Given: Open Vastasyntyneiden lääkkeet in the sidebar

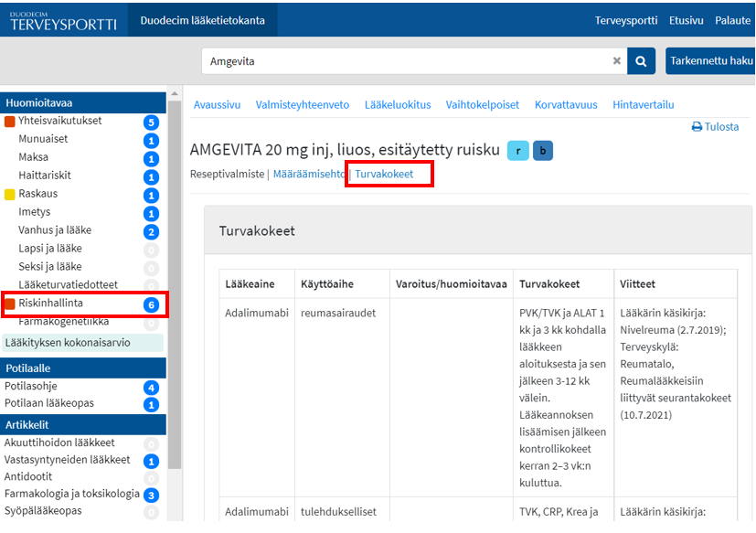Looking at the screenshot, I should point(67,460).
